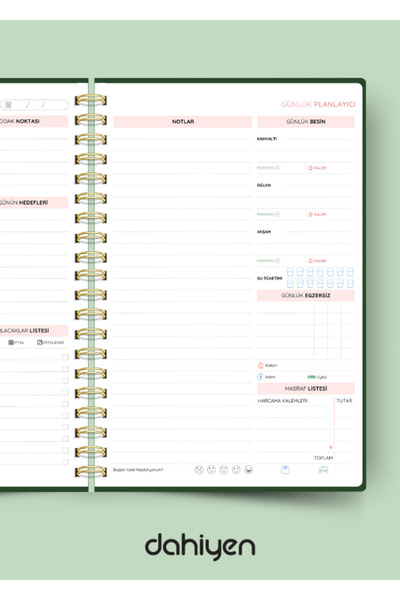
Task: Click the Kalori icon under Akşam
Action: (310, 261)
